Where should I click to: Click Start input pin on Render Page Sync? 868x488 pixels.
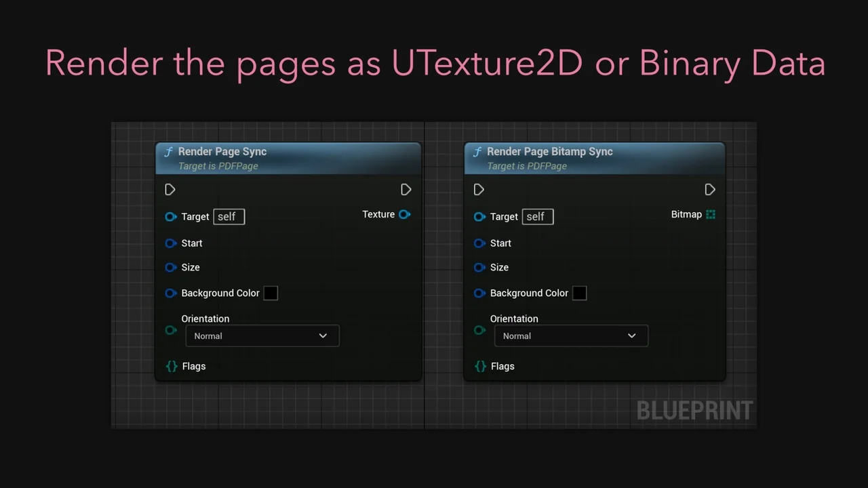tap(171, 243)
